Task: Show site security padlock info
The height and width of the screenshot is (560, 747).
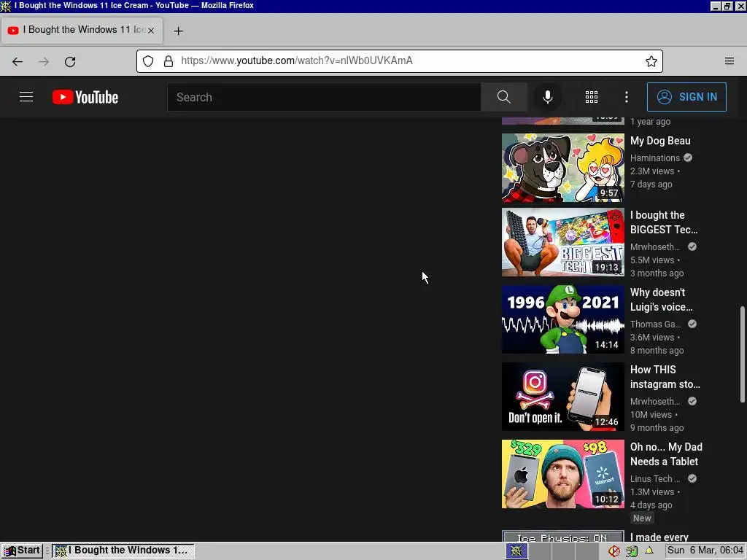Action: coord(169,61)
